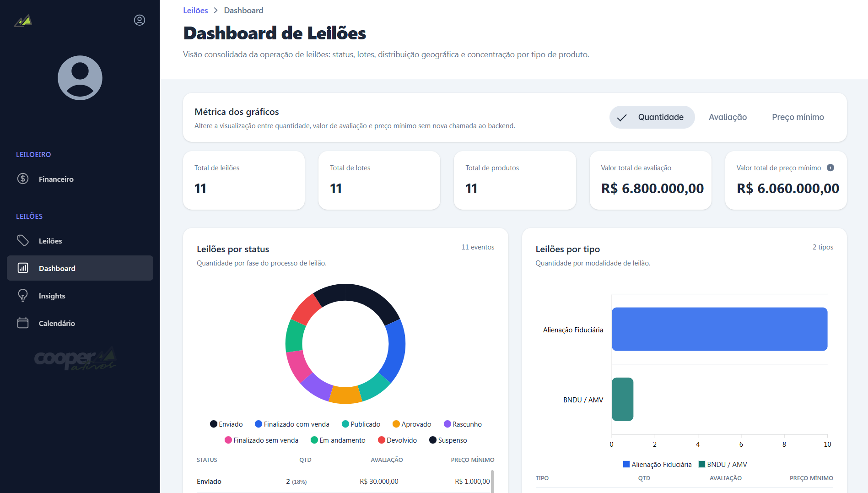Toggle the Enviado legend swatch
This screenshot has height=493, width=868.
[x=214, y=424]
